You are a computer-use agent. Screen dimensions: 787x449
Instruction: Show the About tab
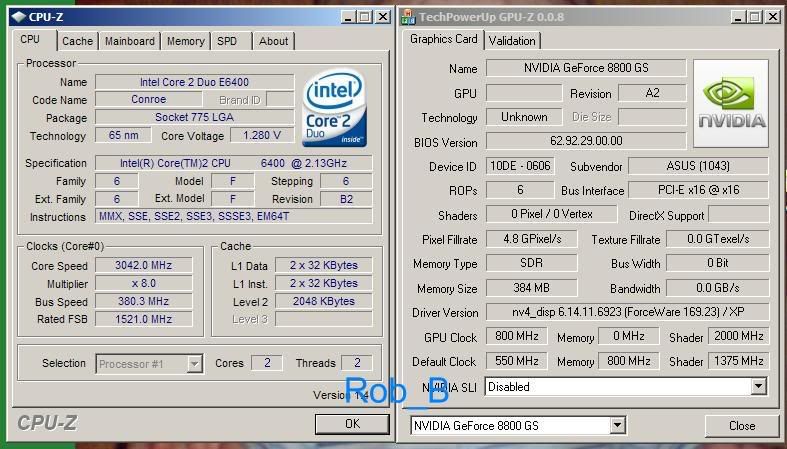point(273,41)
